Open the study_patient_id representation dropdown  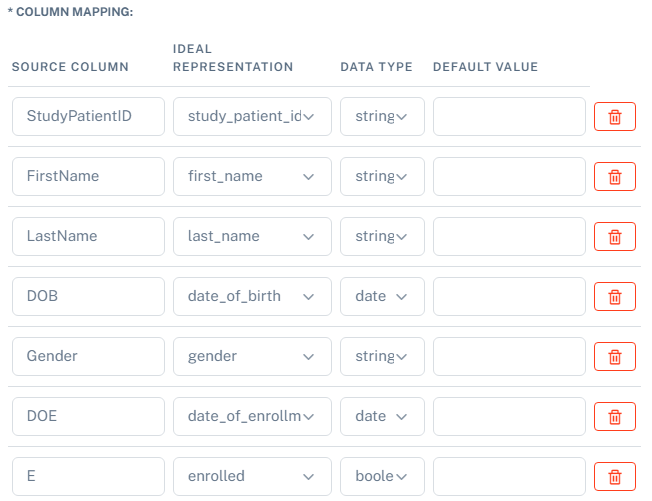[252, 116]
